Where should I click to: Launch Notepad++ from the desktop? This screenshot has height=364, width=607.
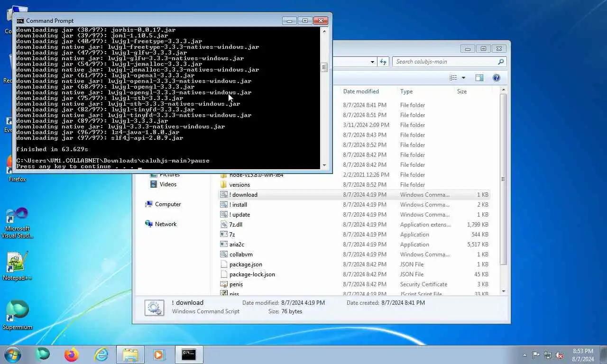(x=17, y=266)
